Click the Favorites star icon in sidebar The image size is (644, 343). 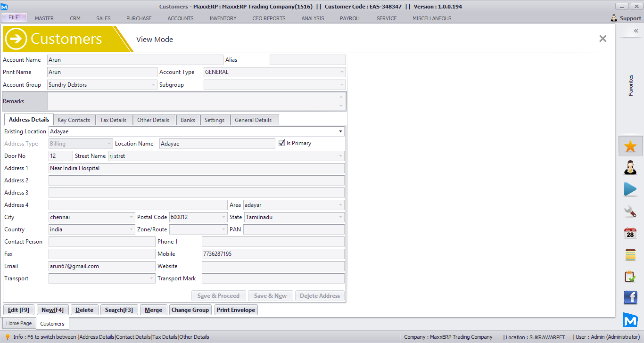point(630,146)
